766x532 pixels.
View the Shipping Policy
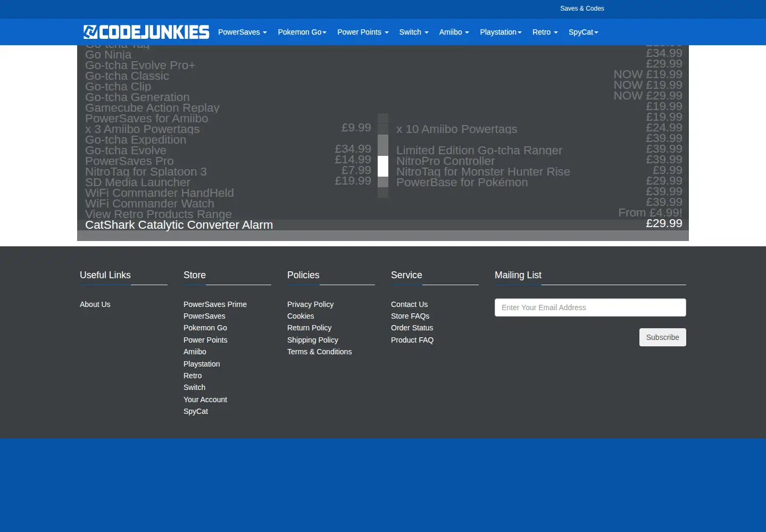click(x=313, y=340)
